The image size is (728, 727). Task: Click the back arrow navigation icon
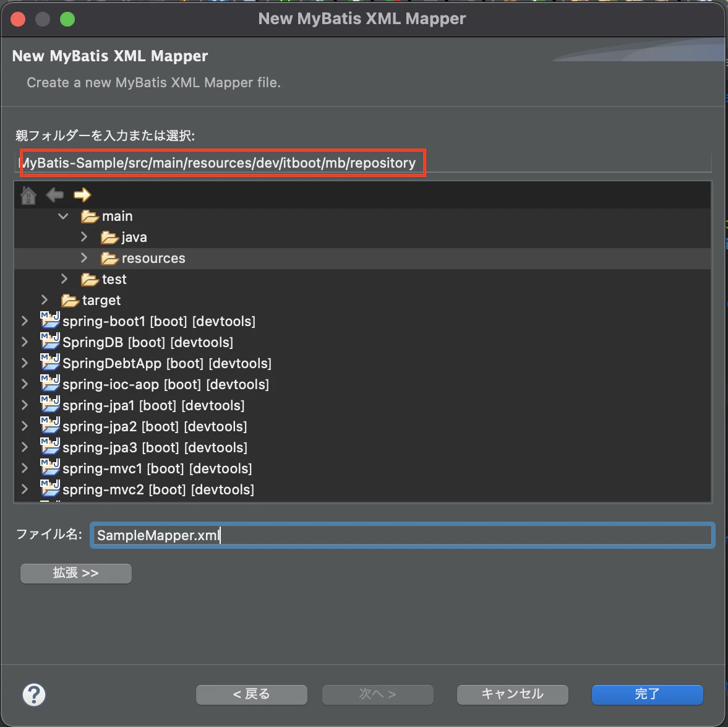coord(55,195)
